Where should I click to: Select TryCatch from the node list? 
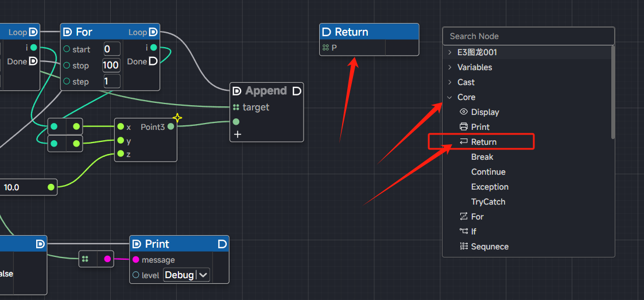tap(488, 202)
